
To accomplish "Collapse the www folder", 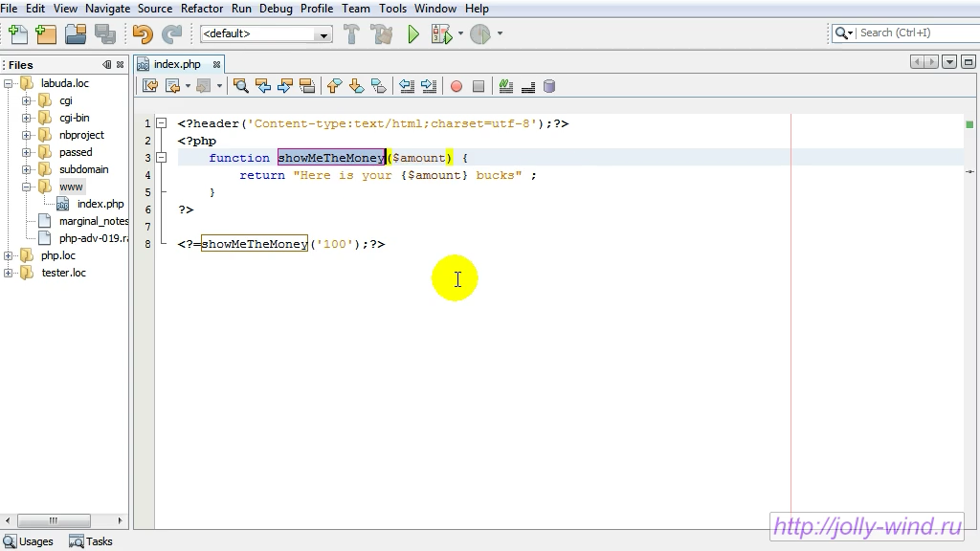I will pyautogui.click(x=26, y=187).
